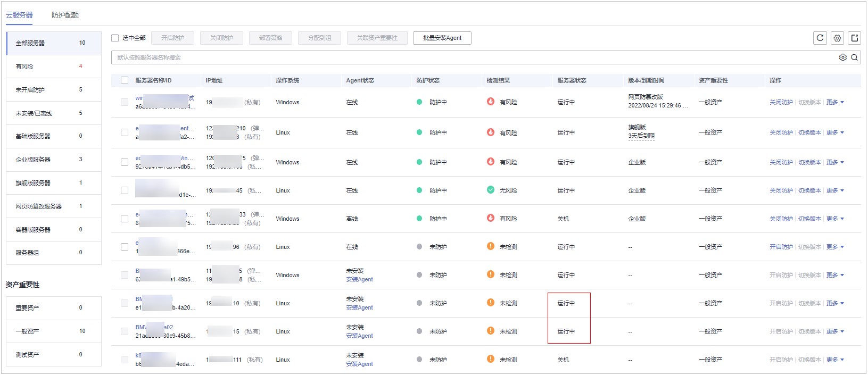The height and width of the screenshot is (375, 868).
Task: Open advanced search gear inside search box
Action: click(x=842, y=57)
